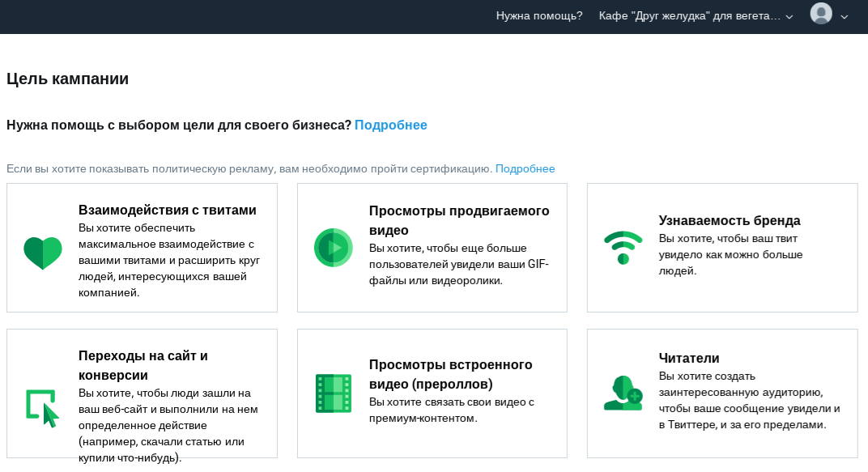Open Подробнее link about choosing business goal

click(x=390, y=125)
